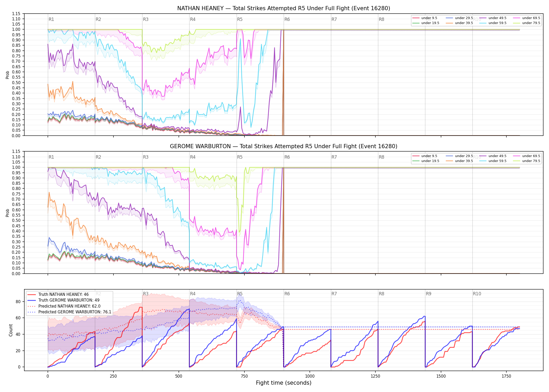The height and width of the screenshot is (392, 549).
Task: Click the NATHAN HEANEY chart title
Action: 284,8
